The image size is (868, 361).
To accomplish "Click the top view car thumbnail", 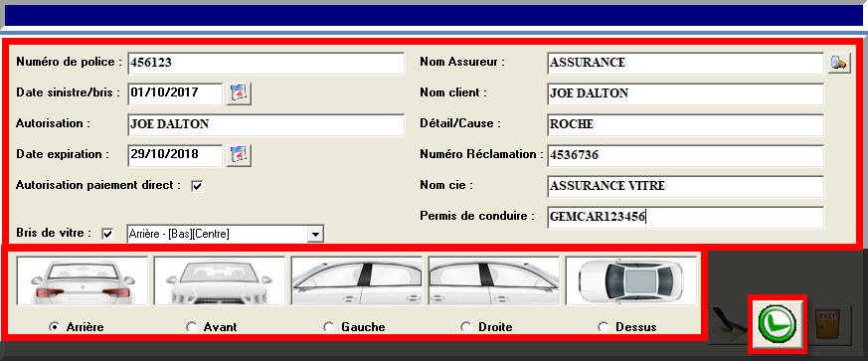I will pyautogui.click(x=631, y=280).
